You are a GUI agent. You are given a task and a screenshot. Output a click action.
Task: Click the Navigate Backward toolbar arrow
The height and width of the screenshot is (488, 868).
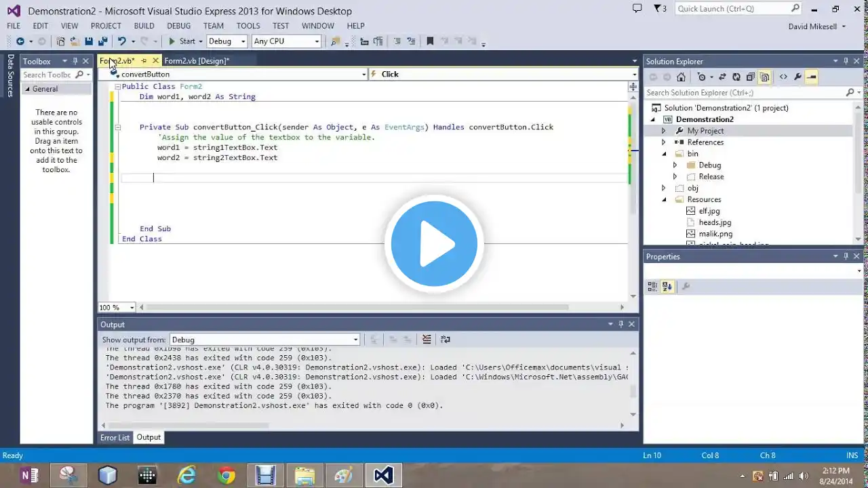coord(20,41)
